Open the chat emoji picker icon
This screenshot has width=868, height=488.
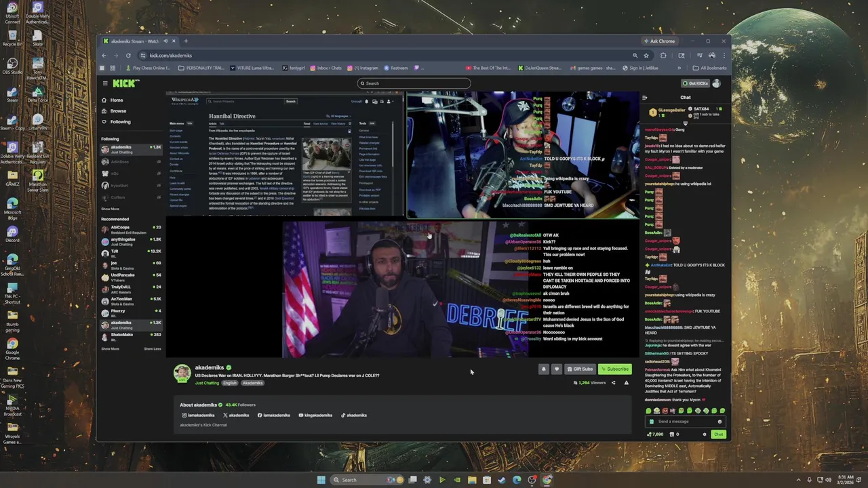(719, 422)
